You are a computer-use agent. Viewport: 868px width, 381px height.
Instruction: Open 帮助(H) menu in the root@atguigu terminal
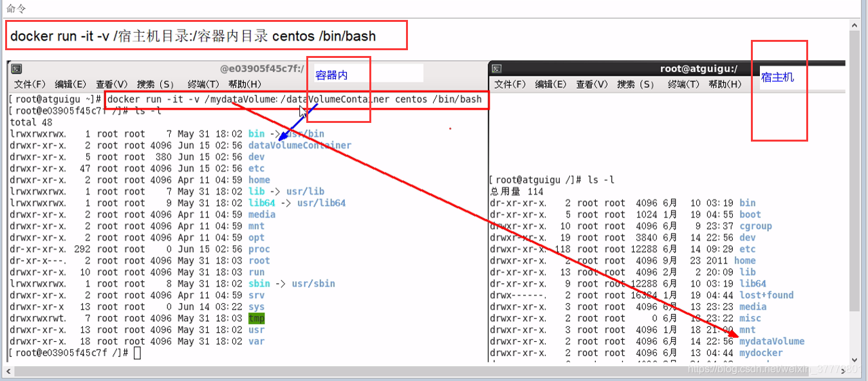click(725, 84)
